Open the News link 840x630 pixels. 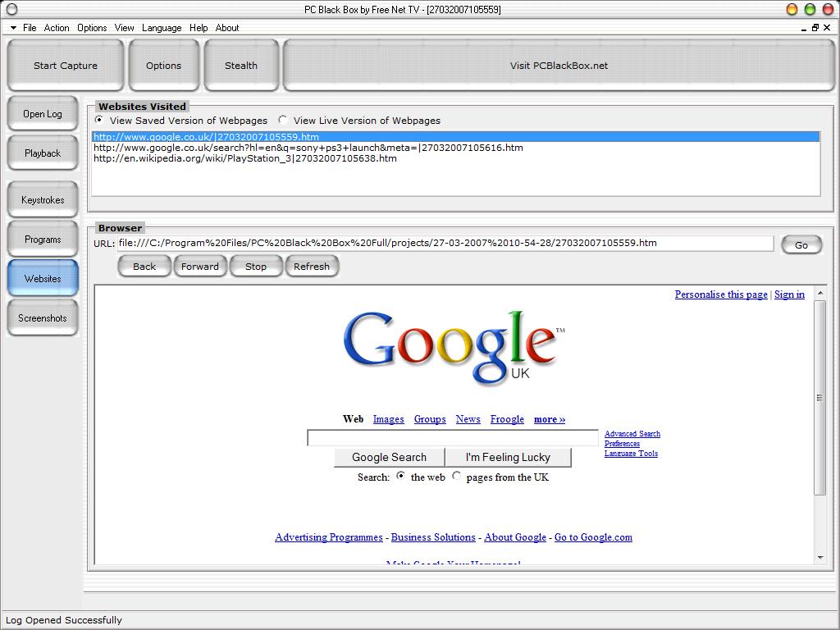click(x=468, y=419)
